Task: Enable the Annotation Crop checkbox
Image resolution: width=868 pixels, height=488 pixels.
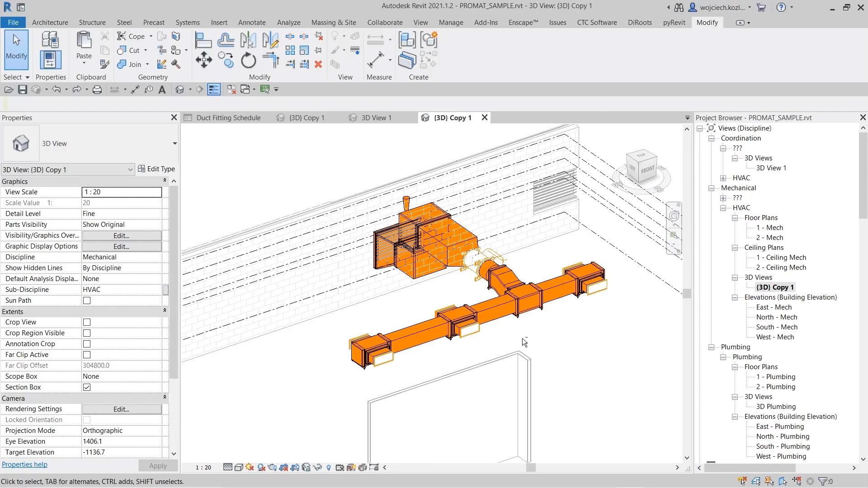Action: click(86, 344)
